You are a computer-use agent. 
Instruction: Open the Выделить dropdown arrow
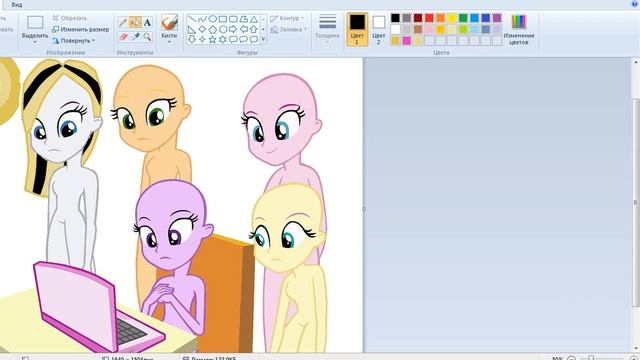(35, 42)
